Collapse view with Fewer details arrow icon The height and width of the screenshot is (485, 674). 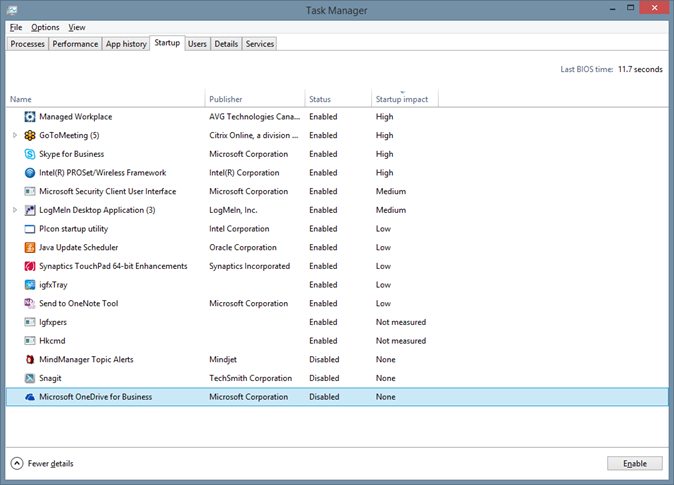[x=17, y=464]
